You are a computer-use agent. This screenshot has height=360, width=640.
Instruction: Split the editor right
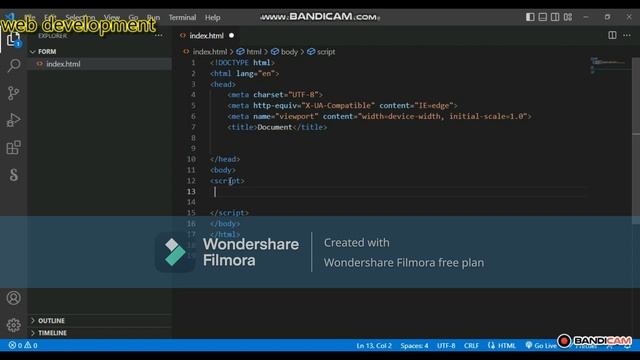pos(612,36)
